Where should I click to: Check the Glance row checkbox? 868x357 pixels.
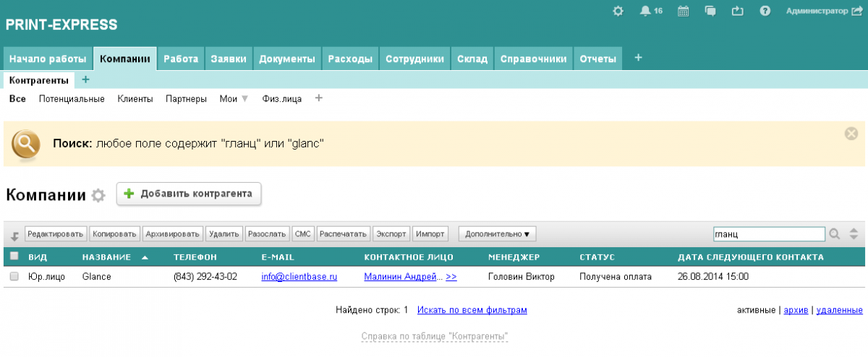[x=14, y=277]
